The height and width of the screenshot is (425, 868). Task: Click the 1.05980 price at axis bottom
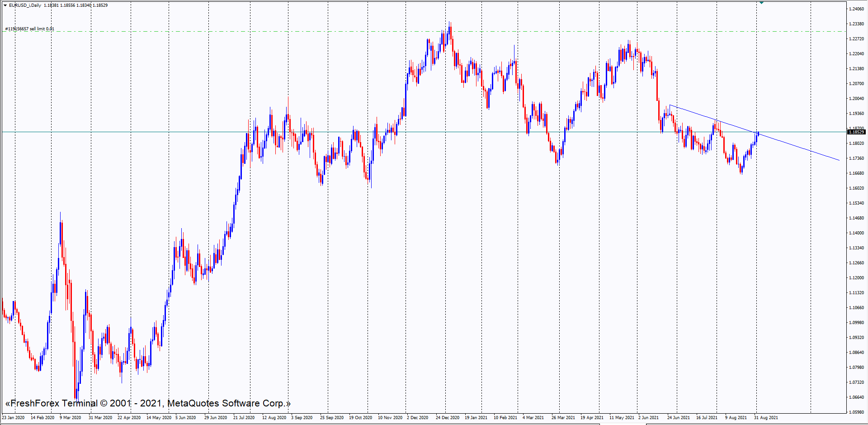(x=856, y=412)
